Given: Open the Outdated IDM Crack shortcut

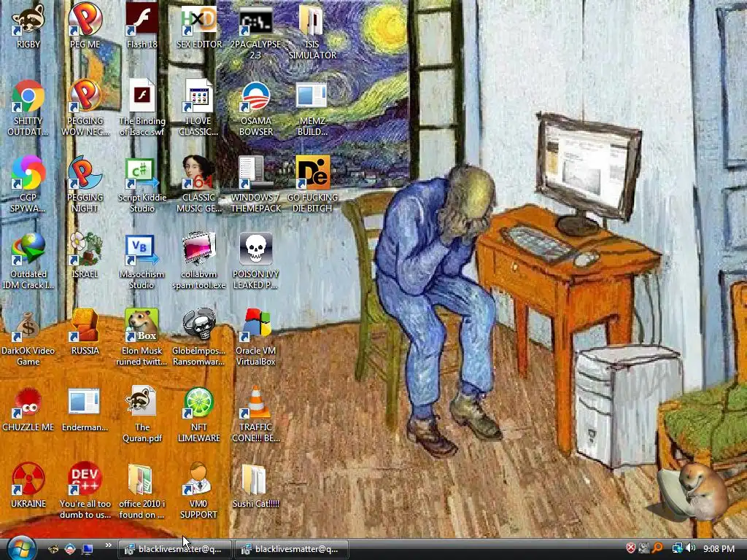Looking at the screenshot, I should click(28, 249).
